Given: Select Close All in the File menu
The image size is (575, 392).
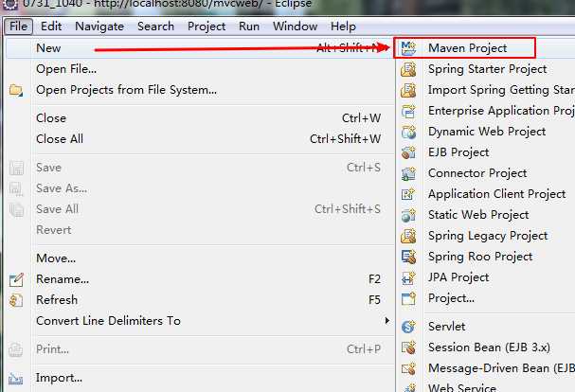Looking at the screenshot, I should click(x=200, y=139).
